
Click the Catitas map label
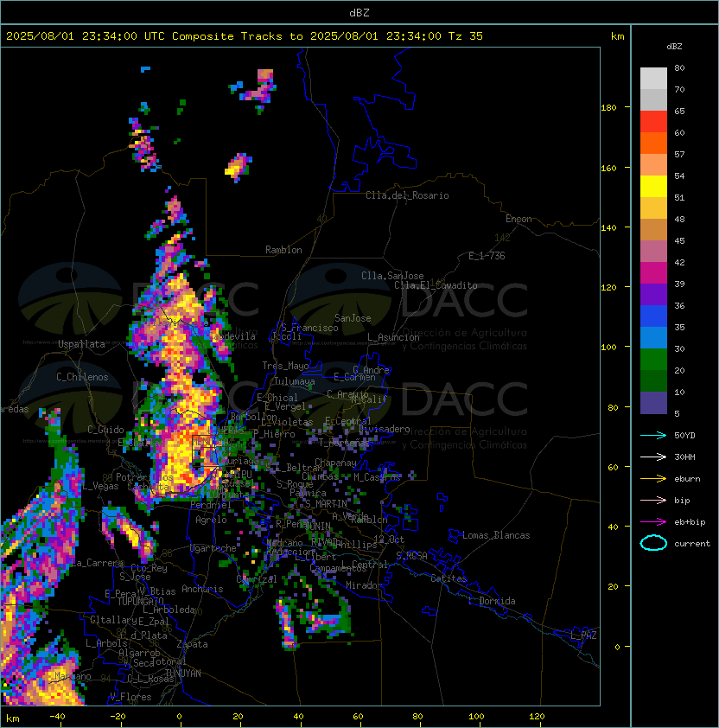pyautogui.click(x=449, y=578)
